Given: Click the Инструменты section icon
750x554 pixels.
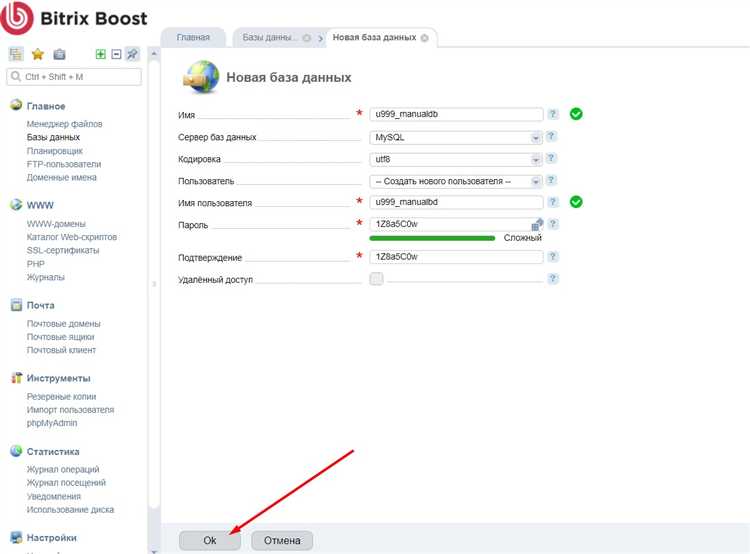Looking at the screenshot, I should 16,377.
